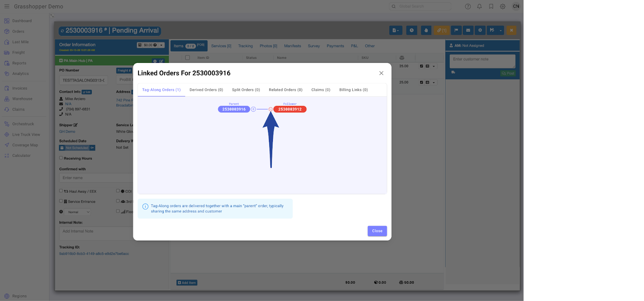Screen dimensions: 644x301
Task: Click the red minus icon beside follower order
Action: pos(270,109)
